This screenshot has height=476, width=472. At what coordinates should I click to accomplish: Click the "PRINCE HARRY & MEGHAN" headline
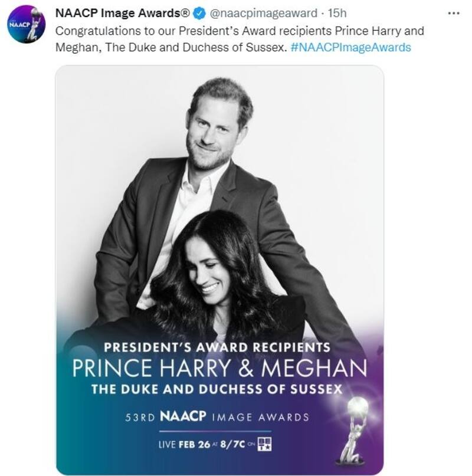pyautogui.click(x=219, y=369)
